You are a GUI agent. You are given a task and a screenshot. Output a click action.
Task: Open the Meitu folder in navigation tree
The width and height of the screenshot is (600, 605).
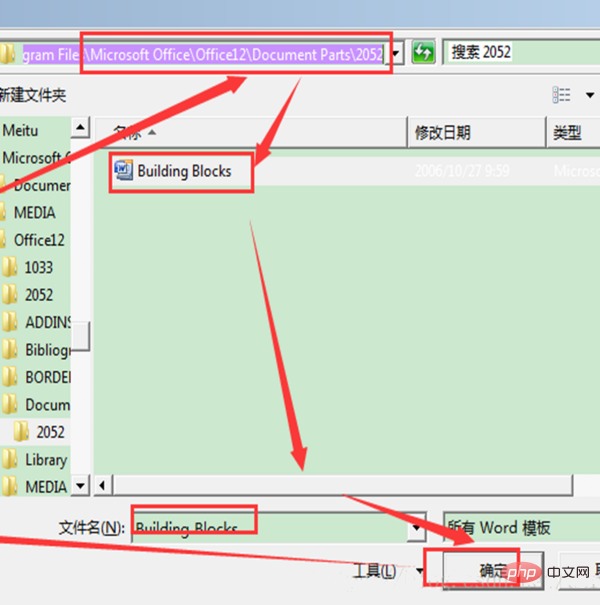pos(21,130)
